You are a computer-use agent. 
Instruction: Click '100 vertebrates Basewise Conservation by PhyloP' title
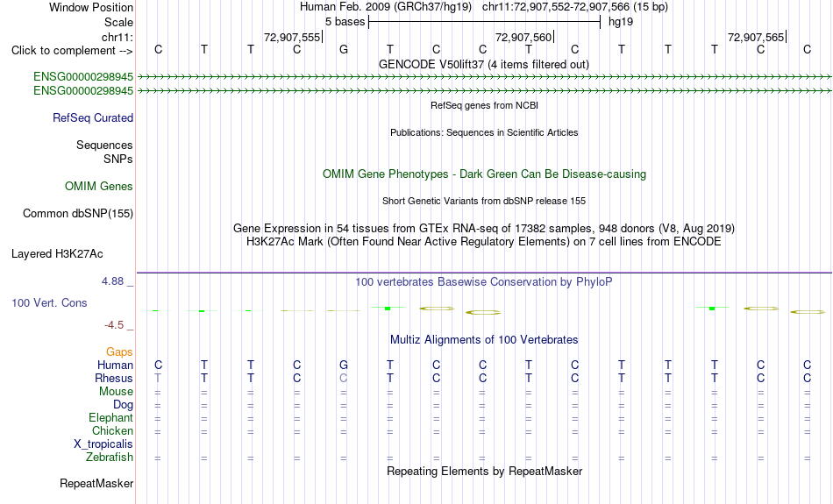484,282
